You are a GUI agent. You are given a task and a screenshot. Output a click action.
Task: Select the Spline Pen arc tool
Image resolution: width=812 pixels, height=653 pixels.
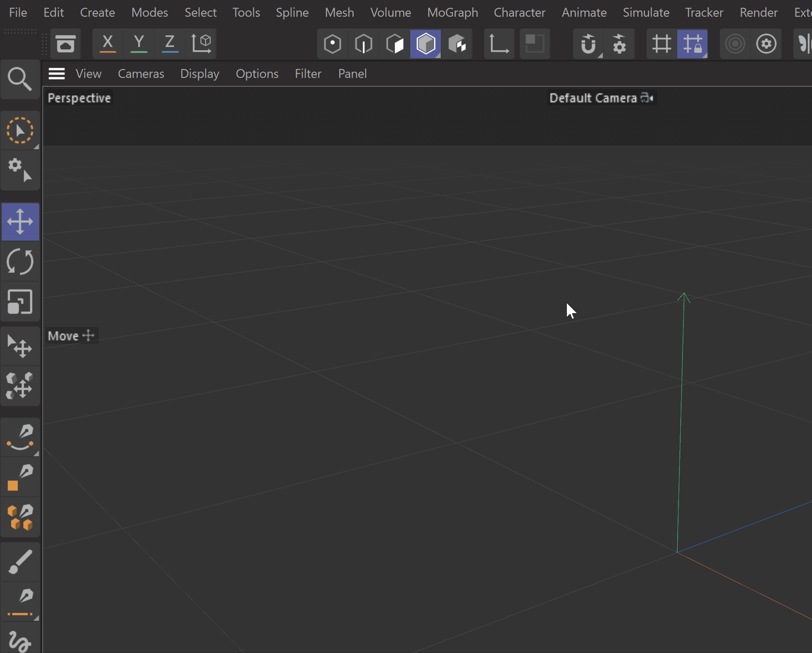[x=20, y=437]
